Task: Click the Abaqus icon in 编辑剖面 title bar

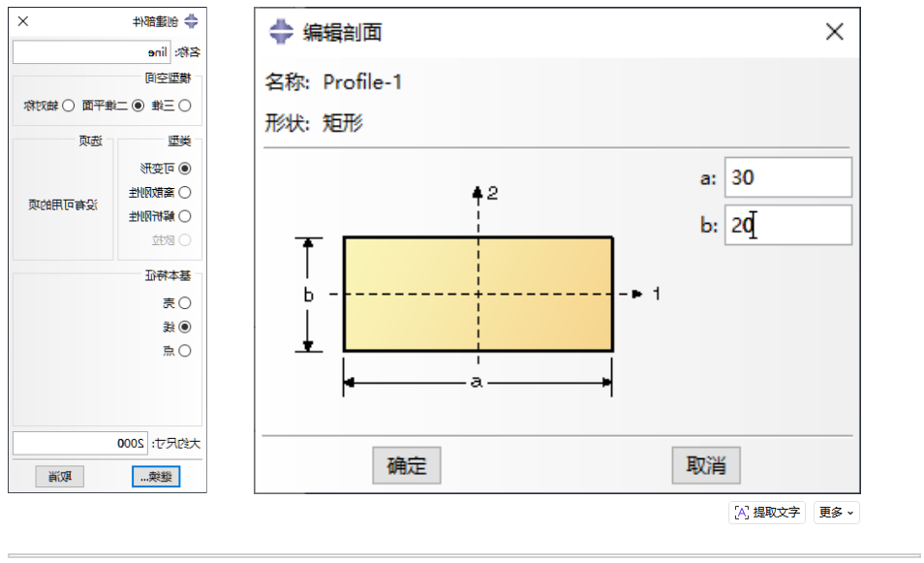Action: 281,31
